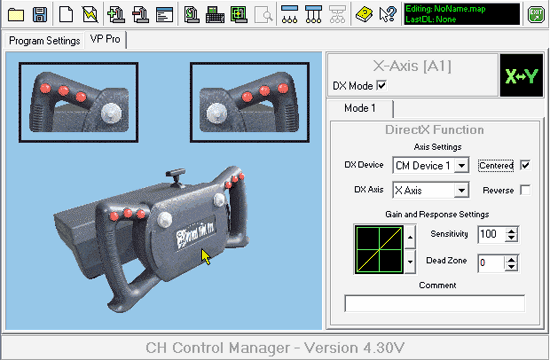Open the map wizard lightning icon
Image resolution: width=550 pixels, height=360 pixels.
click(90, 14)
